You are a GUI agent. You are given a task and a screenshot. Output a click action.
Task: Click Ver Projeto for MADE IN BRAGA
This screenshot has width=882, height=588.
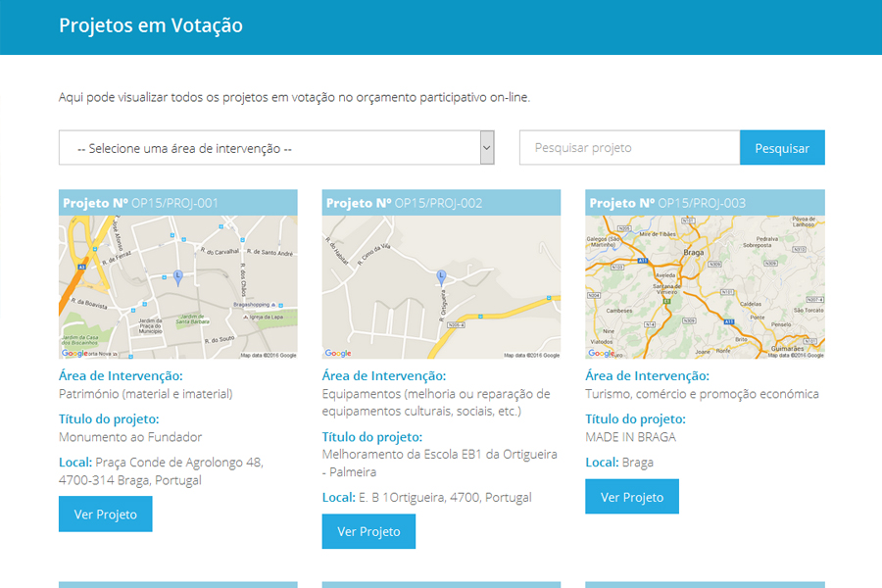[x=632, y=497]
